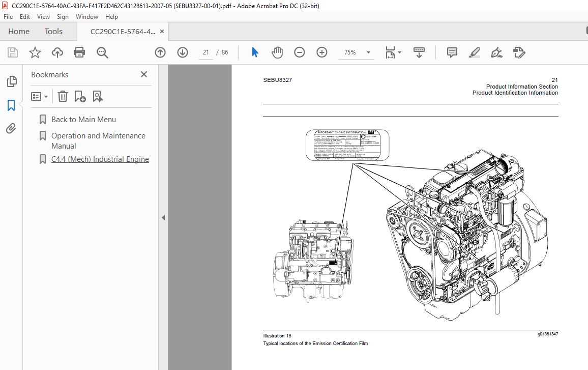The width and height of the screenshot is (588, 370).
Task: Open the Sign menu
Action: point(63,16)
